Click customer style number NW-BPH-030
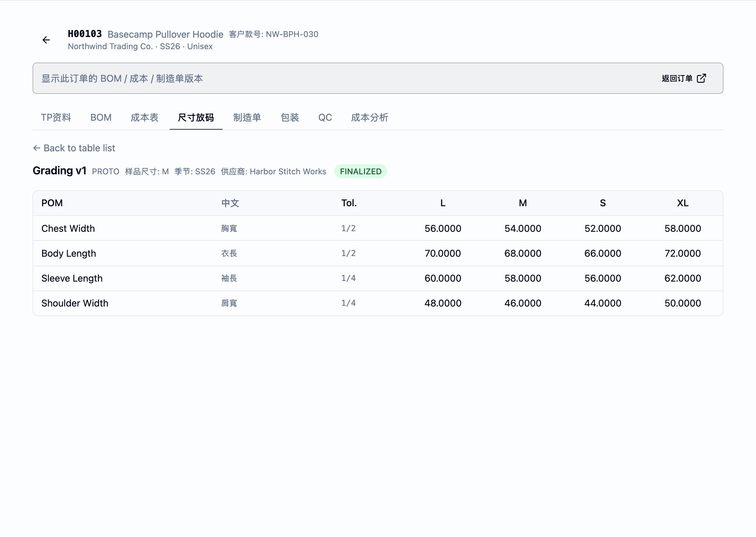Viewport: 756px width, 537px height. (x=274, y=34)
